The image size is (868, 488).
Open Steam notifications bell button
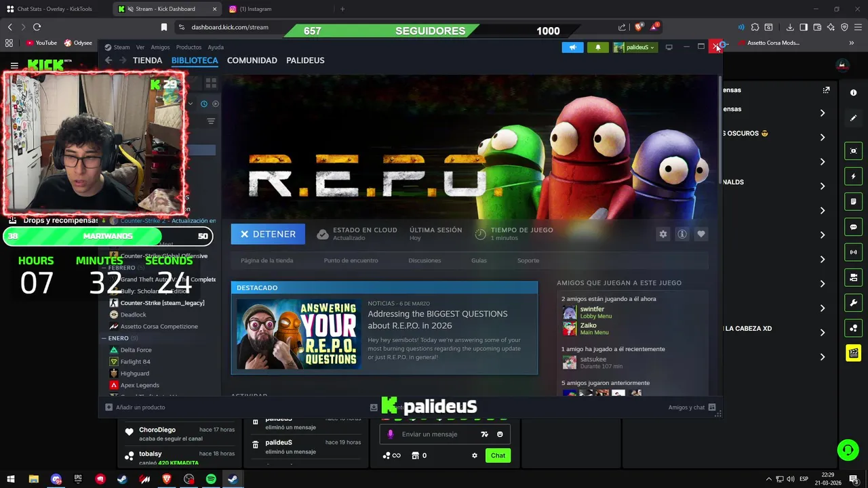click(598, 47)
